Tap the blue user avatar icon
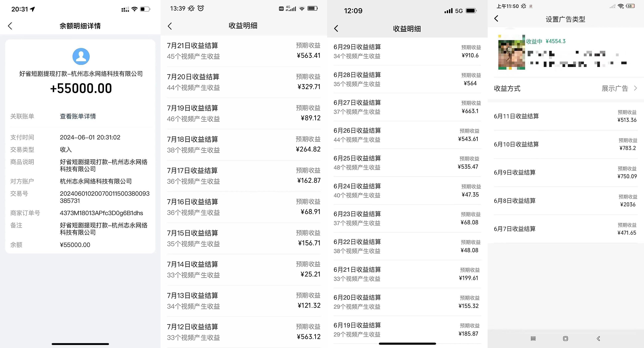The image size is (644, 348). pos(80,56)
